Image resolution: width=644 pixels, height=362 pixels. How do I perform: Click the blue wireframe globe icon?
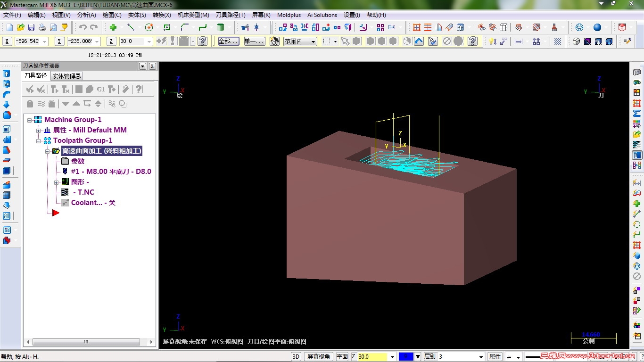(579, 27)
